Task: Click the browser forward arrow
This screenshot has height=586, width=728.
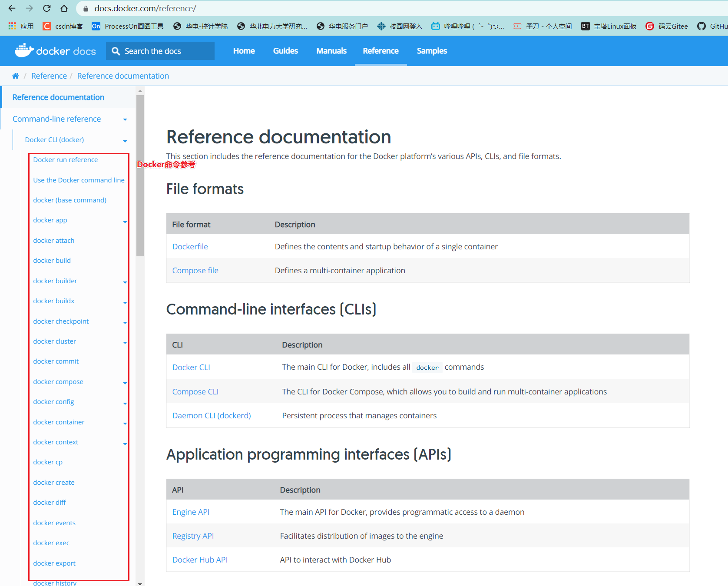Action: pyautogui.click(x=29, y=8)
